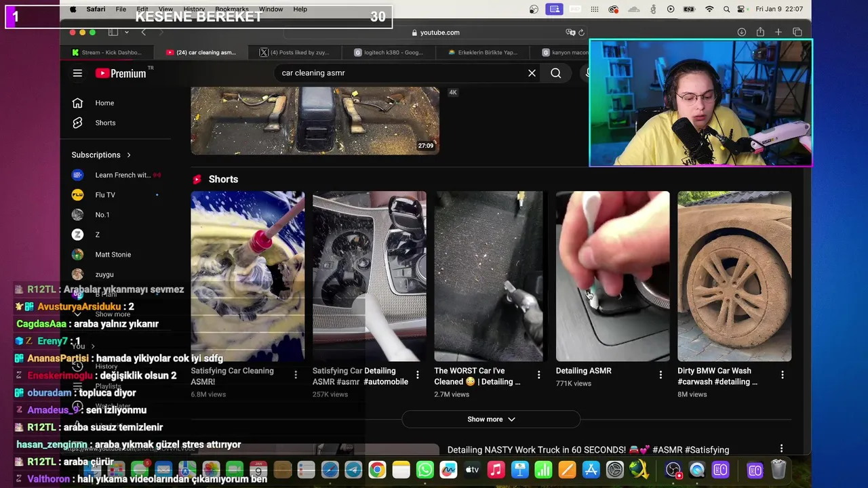
Task: Open more options for Satisfying Car Detailing short
Action: (417, 375)
